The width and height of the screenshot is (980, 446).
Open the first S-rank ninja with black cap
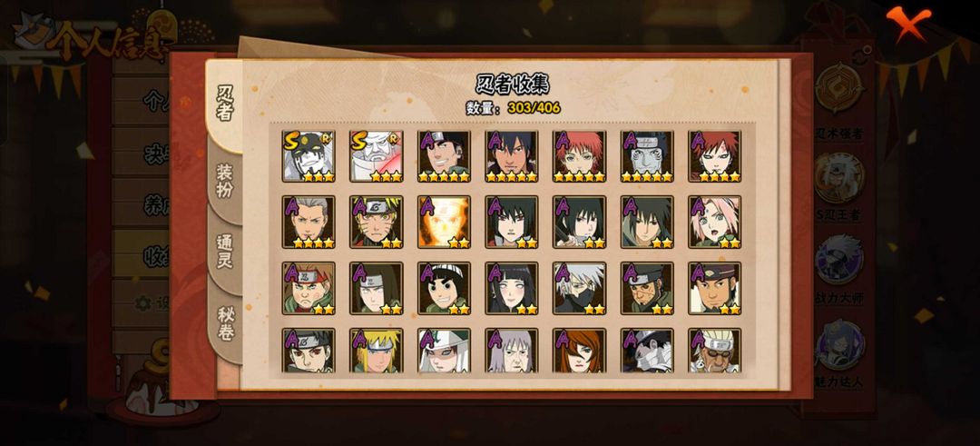click(x=309, y=156)
